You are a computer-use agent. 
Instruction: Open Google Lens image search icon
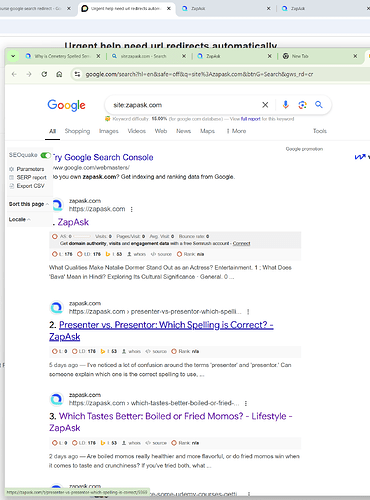302,105
